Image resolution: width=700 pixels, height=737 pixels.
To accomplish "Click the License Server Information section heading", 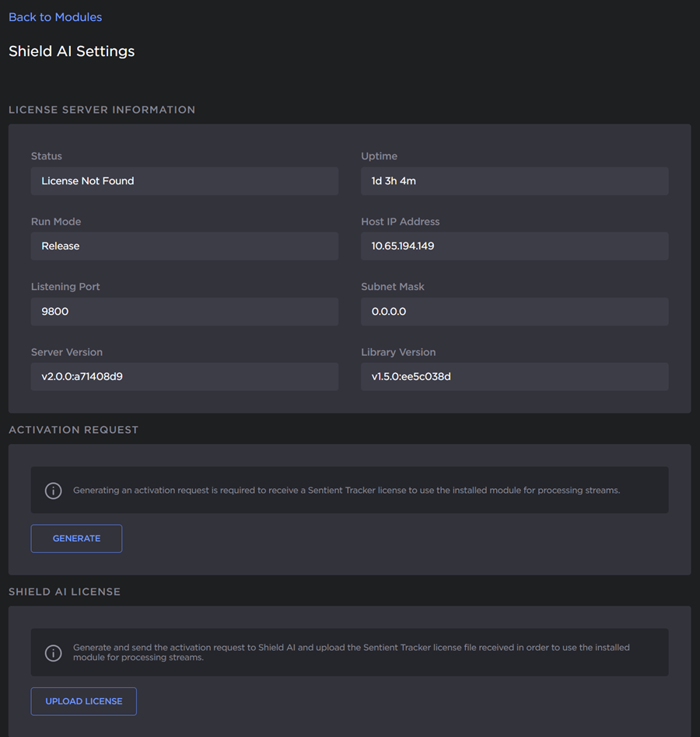I will 102,110.
